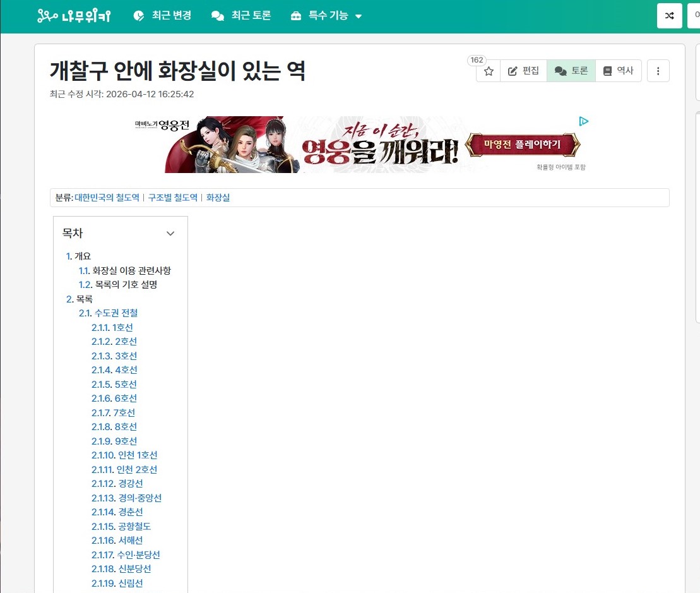This screenshot has width=700, height=593.
Task: Click the 162 star count badge
Action: 477,60
